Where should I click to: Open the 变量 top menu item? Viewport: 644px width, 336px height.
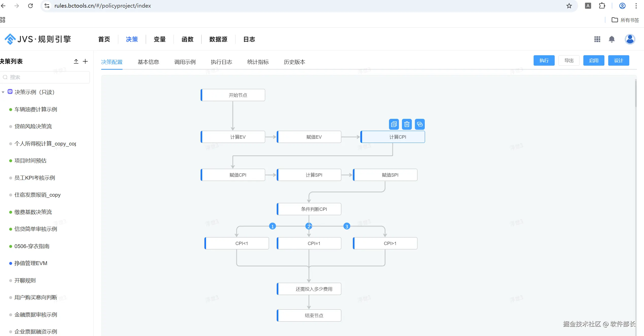pyautogui.click(x=160, y=39)
